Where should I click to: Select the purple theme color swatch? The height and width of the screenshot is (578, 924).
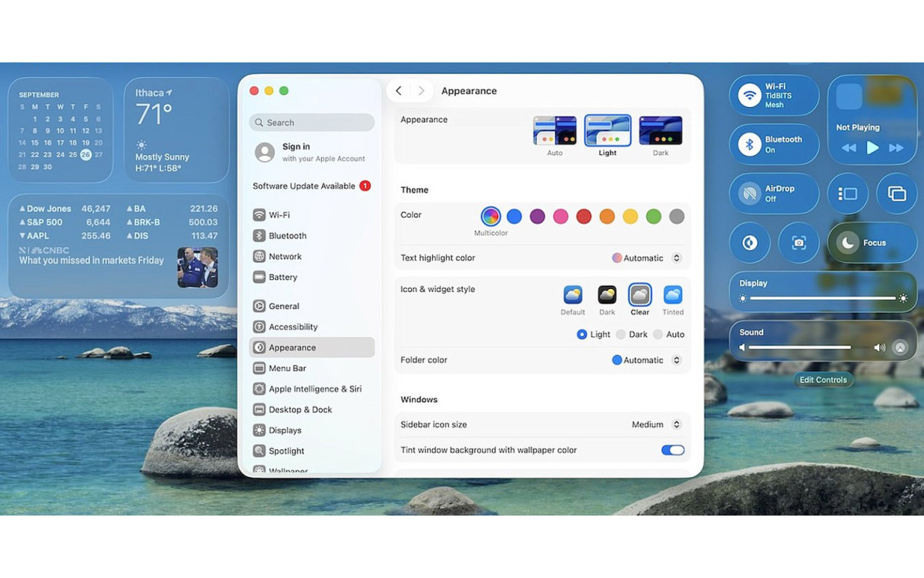pyautogui.click(x=537, y=217)
